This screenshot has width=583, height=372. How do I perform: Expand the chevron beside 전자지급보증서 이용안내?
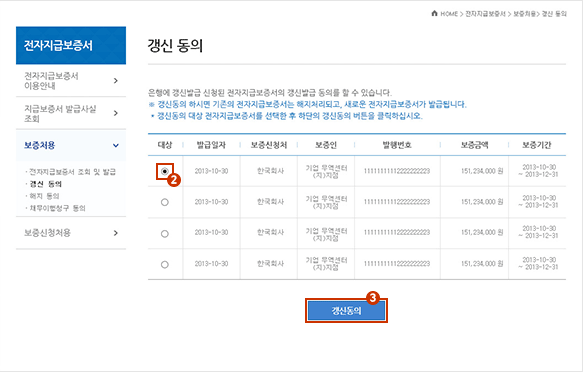coord(116,81)
